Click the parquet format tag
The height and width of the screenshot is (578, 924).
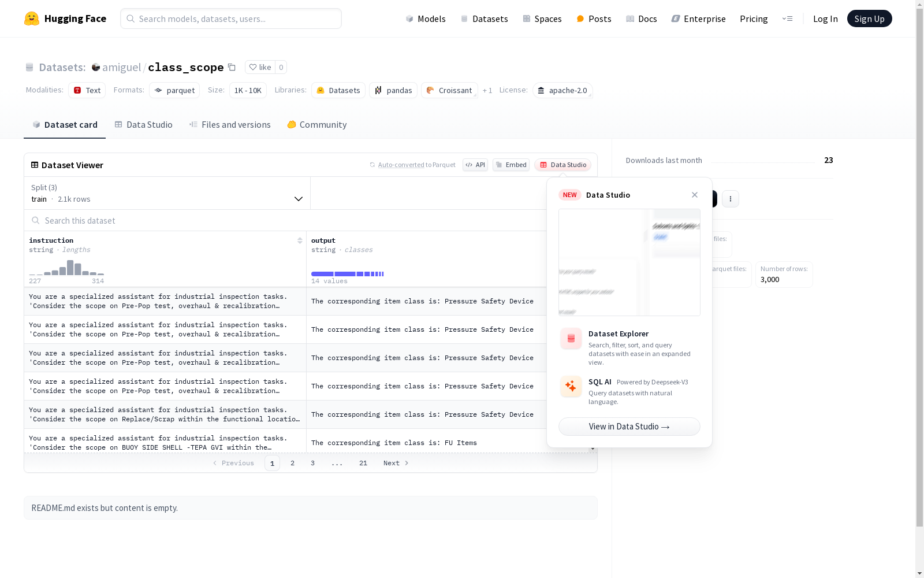click(x=174, y=90)
